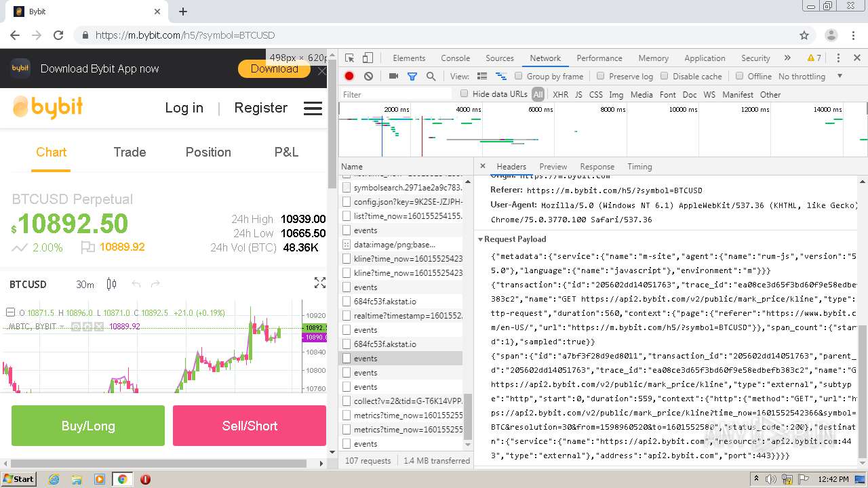This screenshot has height=488, width=868.
Task: Click the chart undo arrow
Action: (x=136, y=284)
